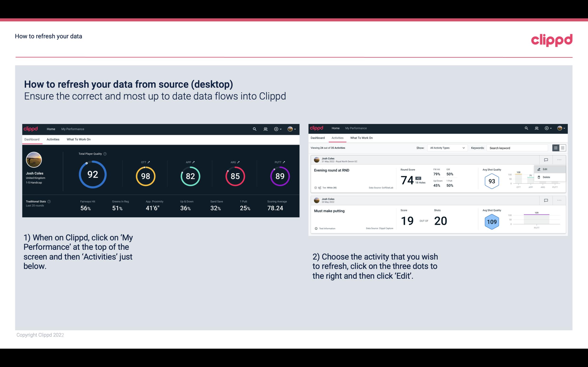Select the What To Work On tab
Viewport: 588px width, 367px height.
[78, 139]
